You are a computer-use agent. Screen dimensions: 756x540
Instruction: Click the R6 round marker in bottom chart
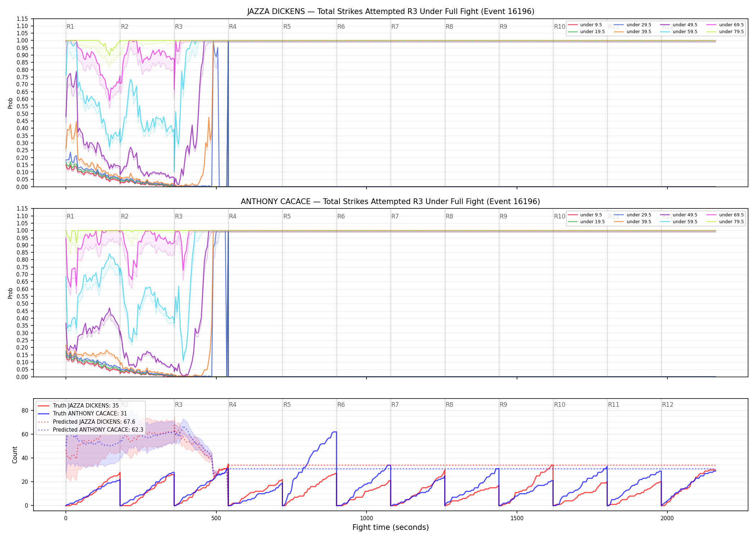pyautogui.click(x=341, y=405)
